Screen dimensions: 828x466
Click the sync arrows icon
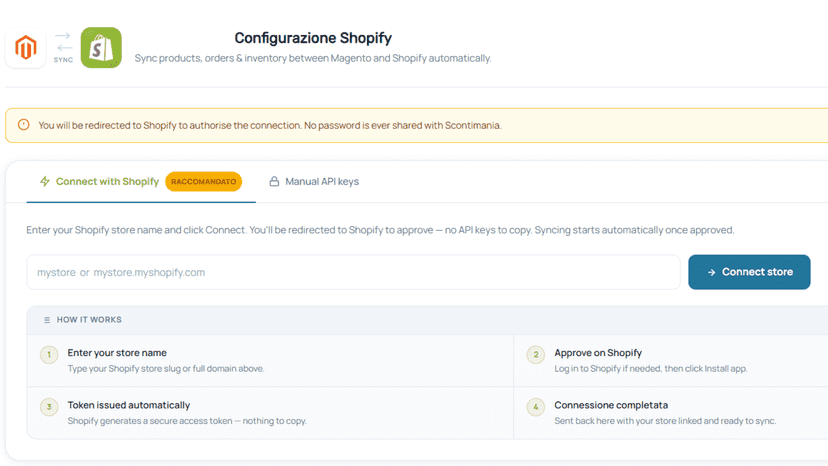coord(63,42)
